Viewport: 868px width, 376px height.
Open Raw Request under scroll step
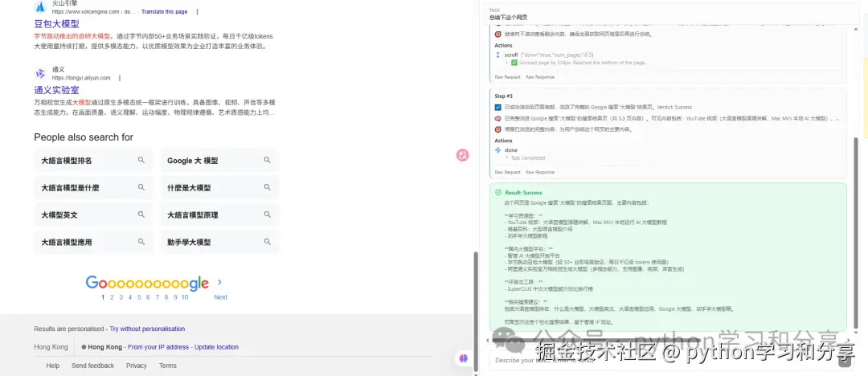[x=508, y=77]
